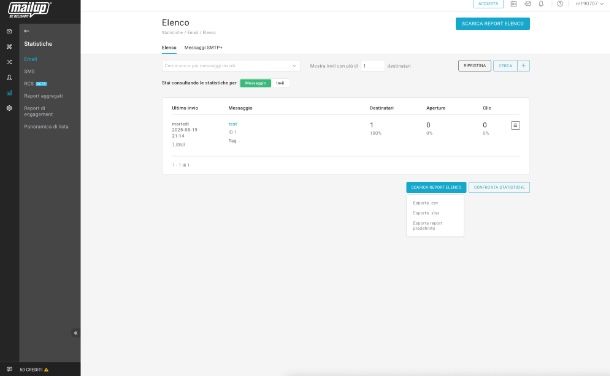Choose Esporta report predefinito from the dropdown
Image resolution: width=610 pixels, height=376 pixels.
click(x=427, y=226)
